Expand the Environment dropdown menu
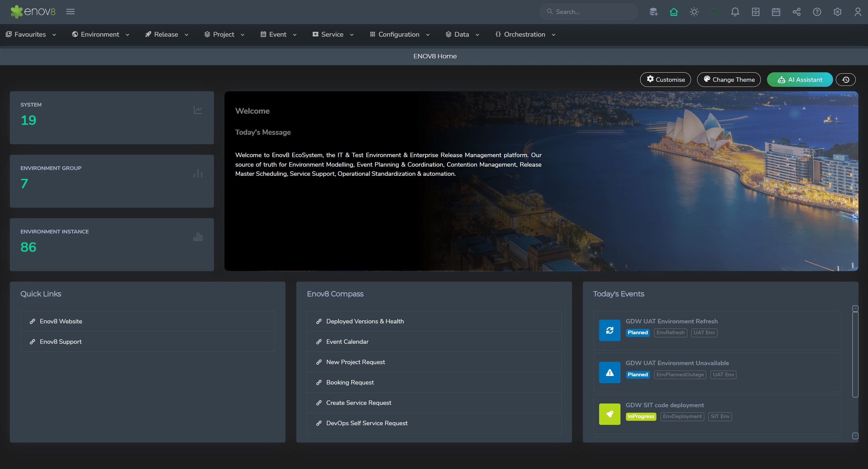 [x=100, y=35]
